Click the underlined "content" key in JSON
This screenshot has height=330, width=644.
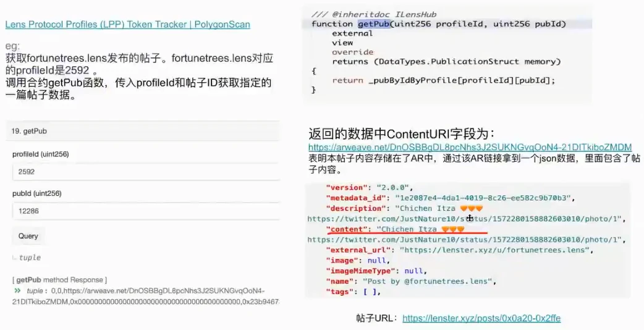(349, 229)
